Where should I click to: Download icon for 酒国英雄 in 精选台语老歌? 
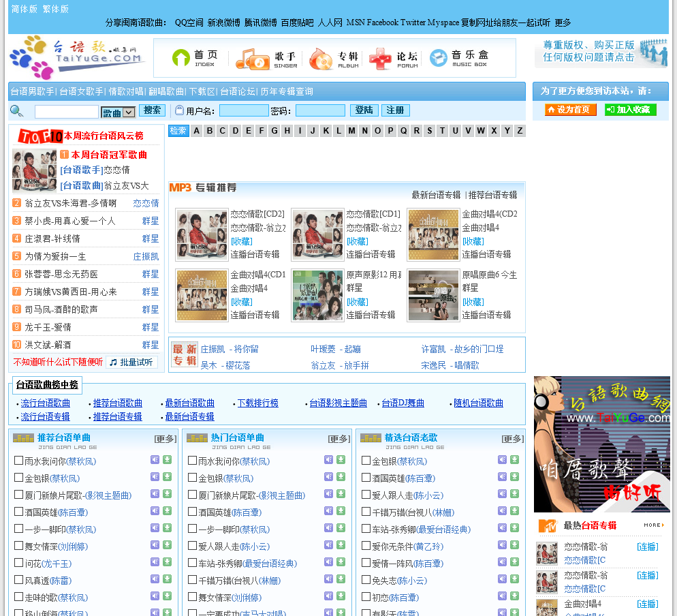515,476
